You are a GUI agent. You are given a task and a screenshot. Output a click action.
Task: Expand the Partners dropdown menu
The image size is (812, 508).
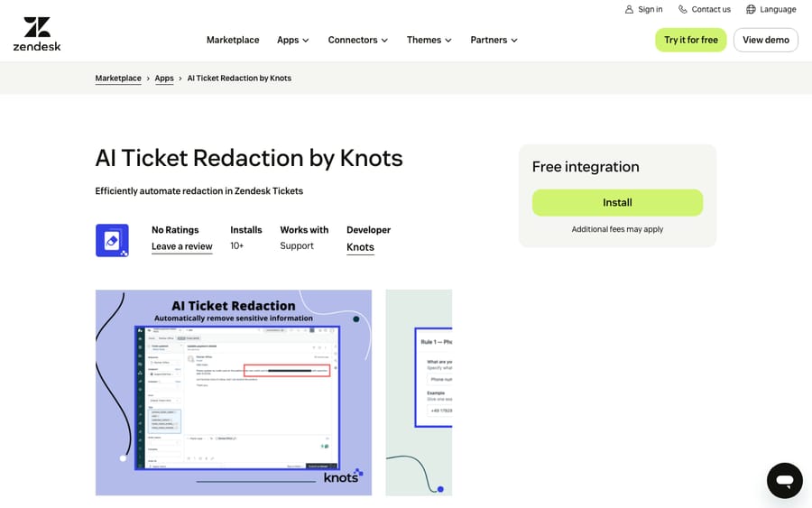coord(494,40)
